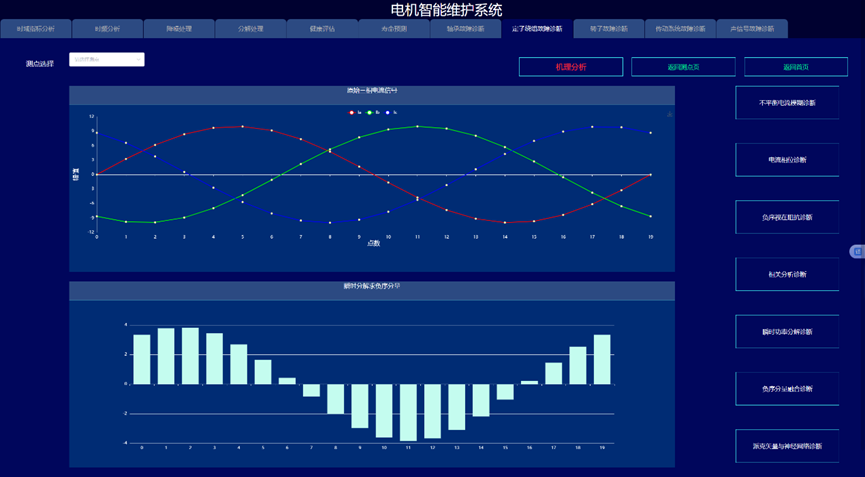Viewport: 865px width, 477px height.
Task: Select the 瞬时功率分解诊断 button
Action: [787, 331]
